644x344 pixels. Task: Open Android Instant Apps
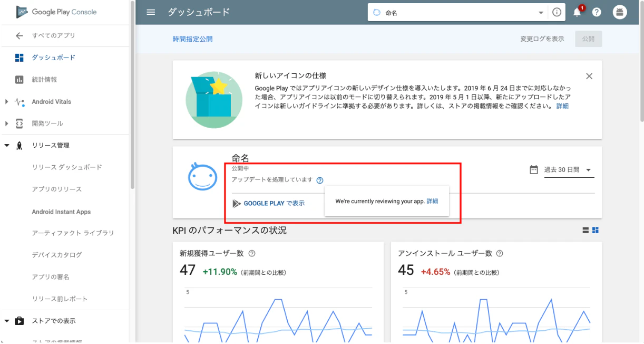[61, 212]
